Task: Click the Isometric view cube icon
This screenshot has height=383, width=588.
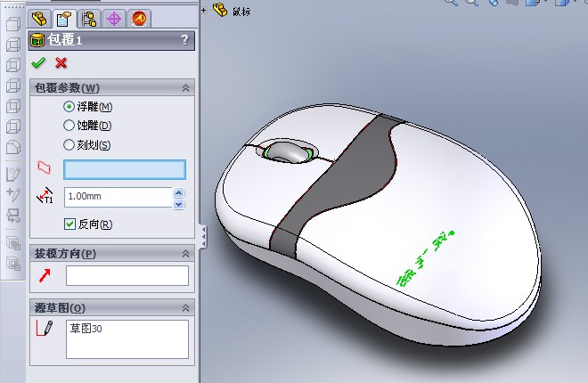Action: [13, 147]
